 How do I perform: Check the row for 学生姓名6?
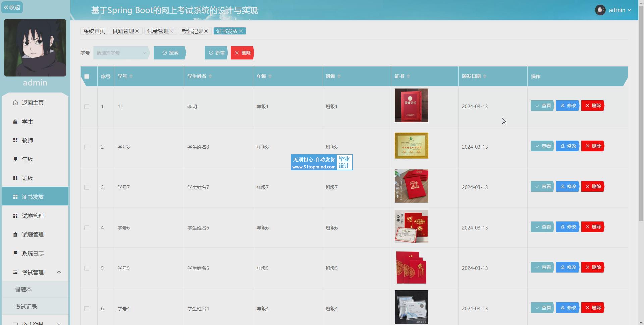[87, 228]
